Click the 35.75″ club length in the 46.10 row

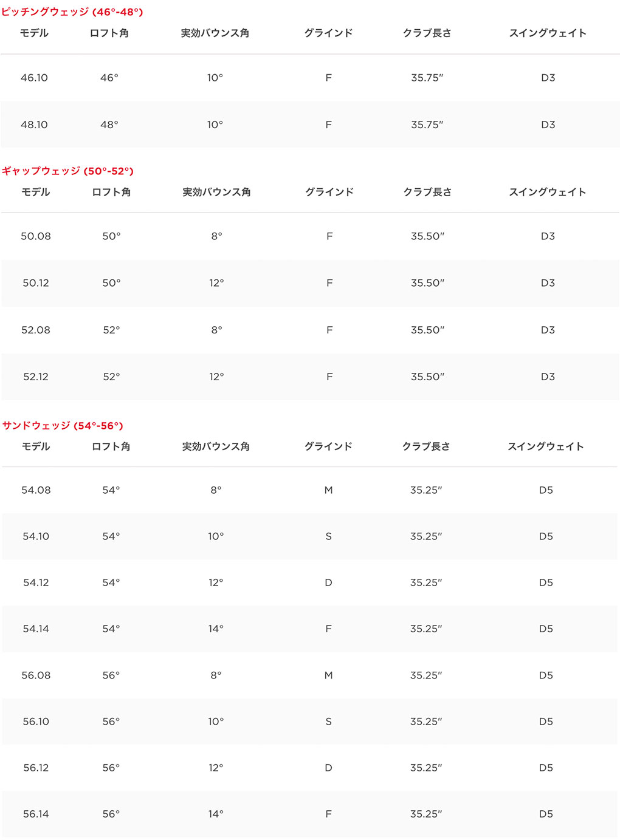tap(427, 78)
